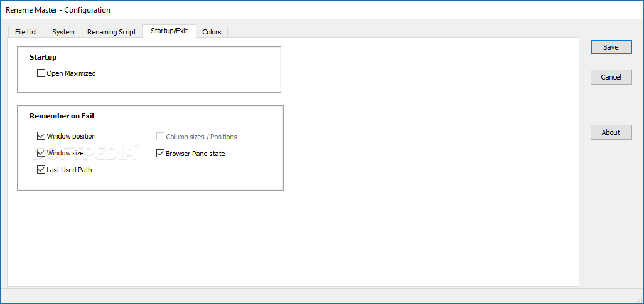
Task: Open the About dialog
Action: [x=611, y=132]
